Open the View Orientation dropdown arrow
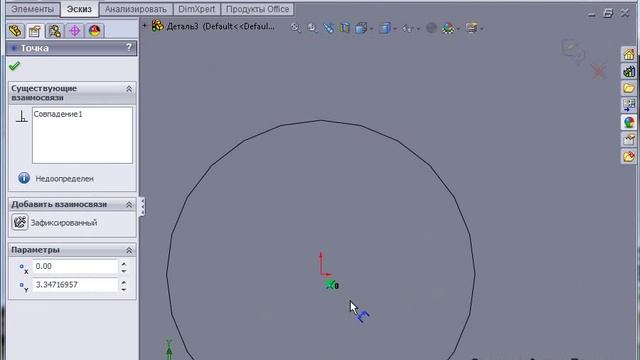The width and height of the screenshot is (640, 360). pos(371,29)
